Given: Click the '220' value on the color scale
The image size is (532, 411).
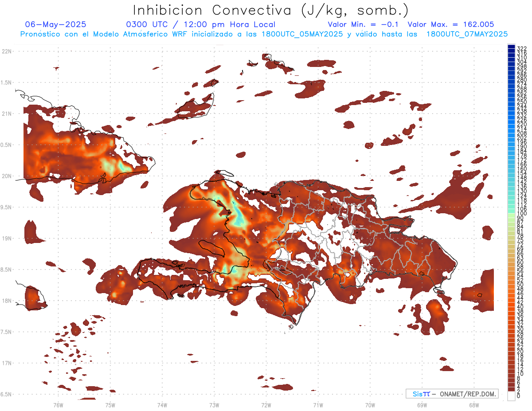Looking at the screenshot, I should [x=521, y=124].
